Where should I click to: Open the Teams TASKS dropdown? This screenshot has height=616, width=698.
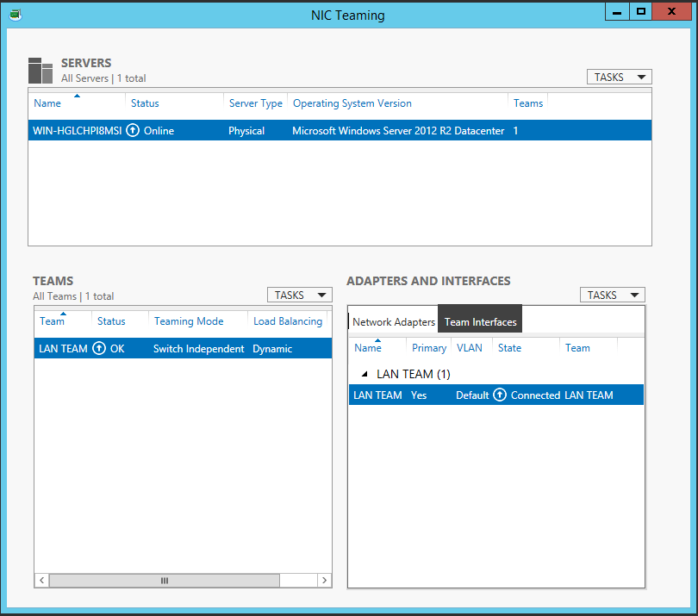pos(300,296)
